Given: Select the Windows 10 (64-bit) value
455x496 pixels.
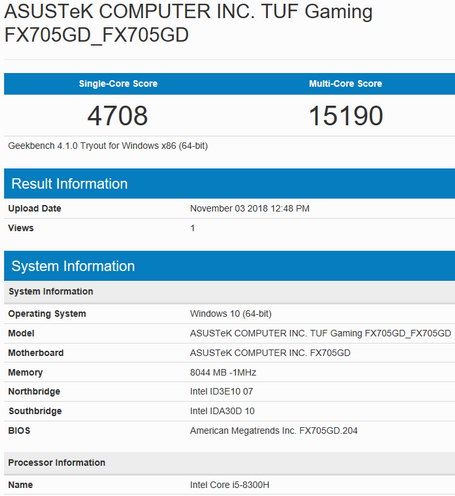Looking at the screenshot, I should coord(231,314).
